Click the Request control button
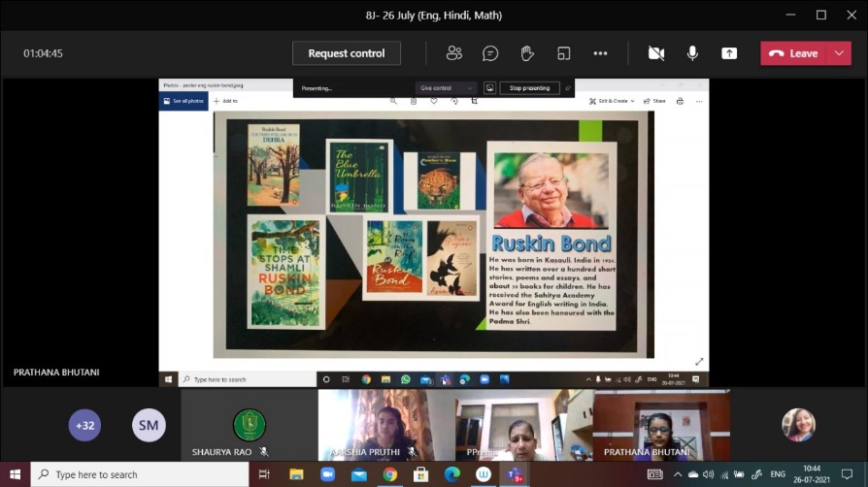The image size is (868, 487). [347, 53]
